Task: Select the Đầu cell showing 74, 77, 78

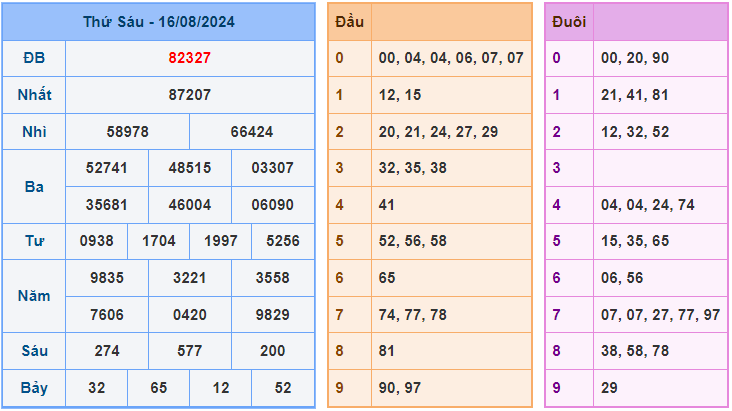Action: click(x=451, y=314)
